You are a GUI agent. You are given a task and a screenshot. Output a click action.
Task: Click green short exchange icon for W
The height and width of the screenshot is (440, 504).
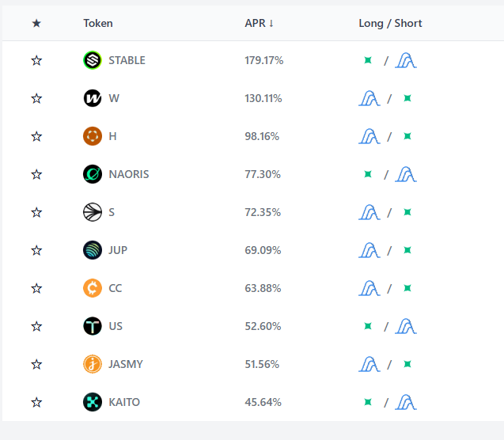pyautogui.click(x=407, y=98)
